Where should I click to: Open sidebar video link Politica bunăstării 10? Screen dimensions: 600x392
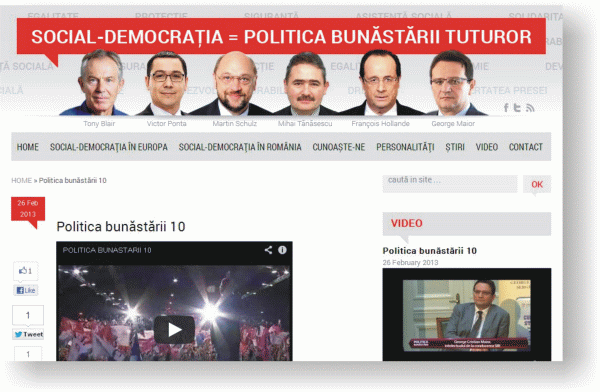click(430, 251)
